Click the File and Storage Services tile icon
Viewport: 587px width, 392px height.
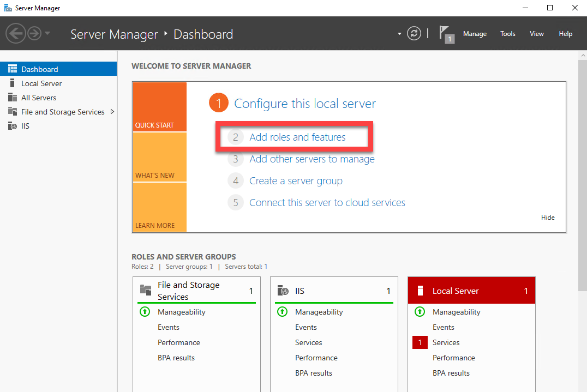(145, 291)
